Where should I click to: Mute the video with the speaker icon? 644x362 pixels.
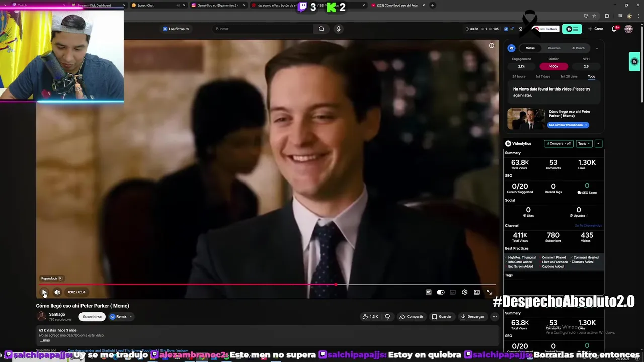click(x=57, y=292)
